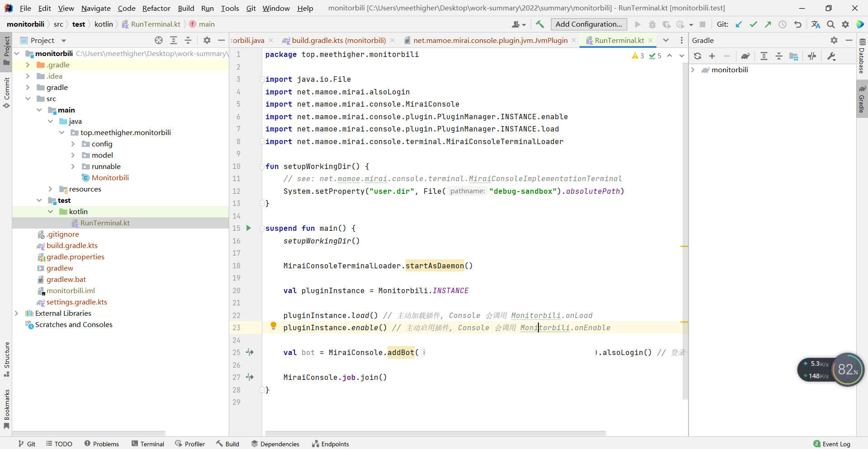This screenshot has height=449, width=868.
Task: Reload all Gradle projects
Action: [698, 56]
